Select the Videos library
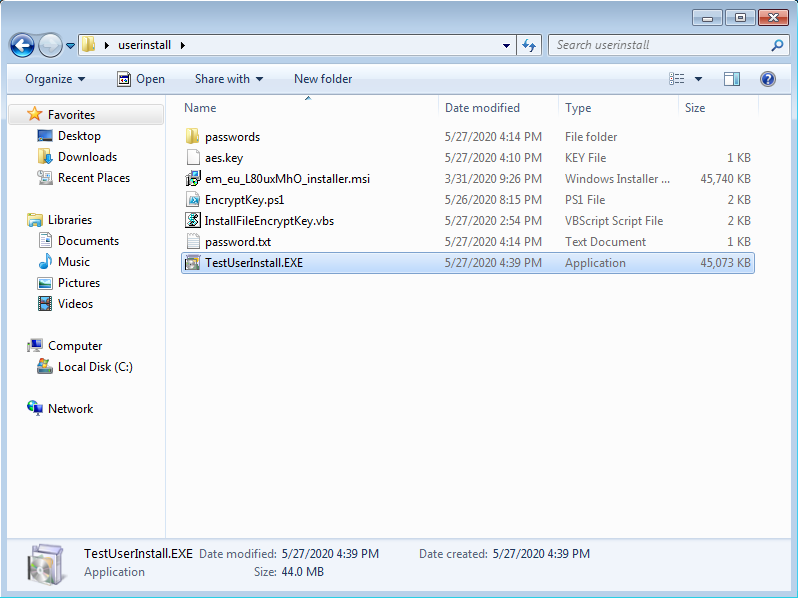798x598 pixels. pos(75,304)
